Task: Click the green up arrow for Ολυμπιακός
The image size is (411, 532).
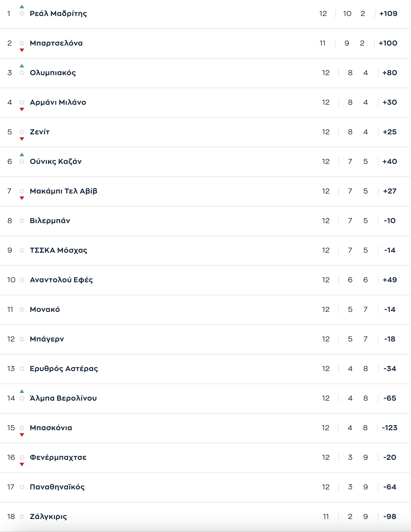Action: click(x=22, y=66)
